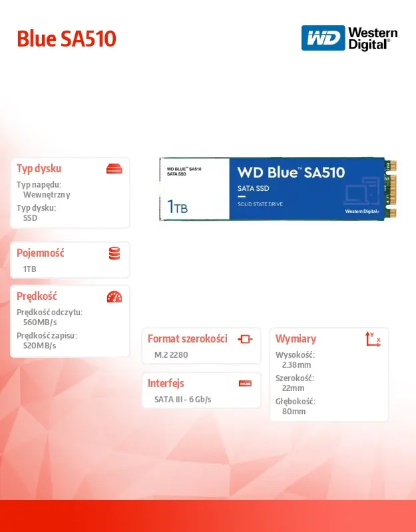Click the red interface connector icon
The height and width of the screenshot is (532, 416).
coord(245,384)
